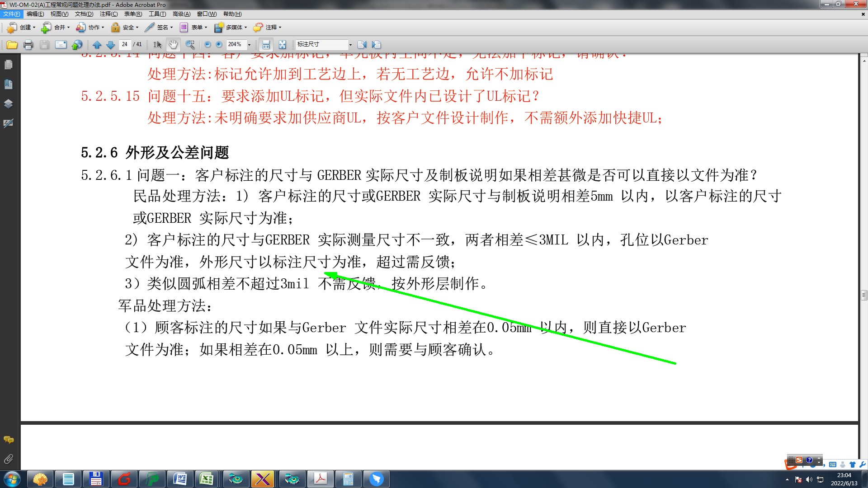Image resolution: width=868 pixels, height=488 pixels.
Task: Click the Print icon in toolbar
Action: 28,45
